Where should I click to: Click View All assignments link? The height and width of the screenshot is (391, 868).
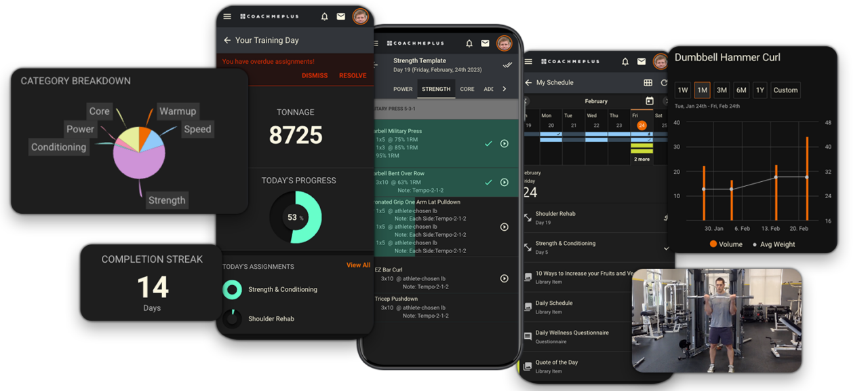(358, 265)
